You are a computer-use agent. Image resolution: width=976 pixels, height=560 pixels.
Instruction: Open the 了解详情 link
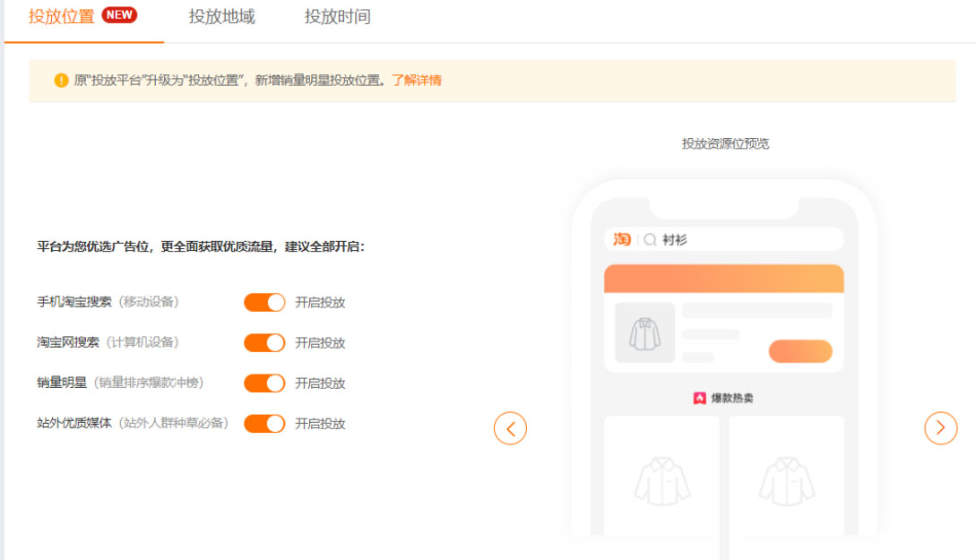(417, 81)
